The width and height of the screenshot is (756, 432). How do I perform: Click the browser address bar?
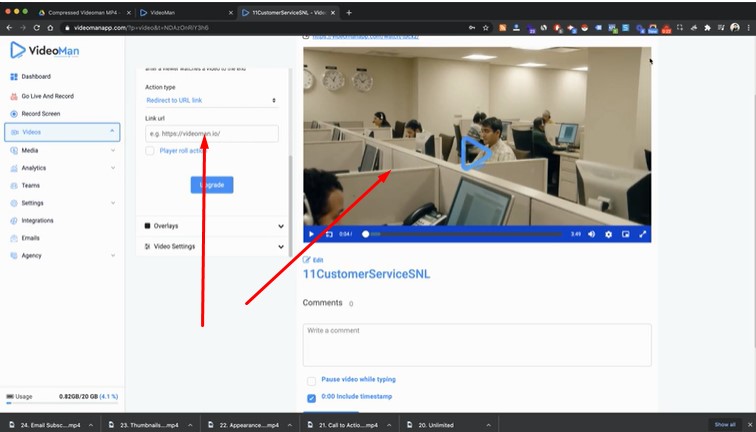(263, 28)
